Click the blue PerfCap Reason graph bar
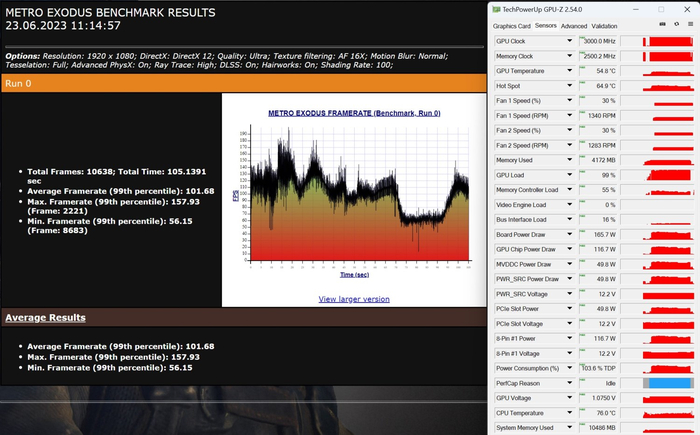Screen dimensions: 700x435 [667, 382]
